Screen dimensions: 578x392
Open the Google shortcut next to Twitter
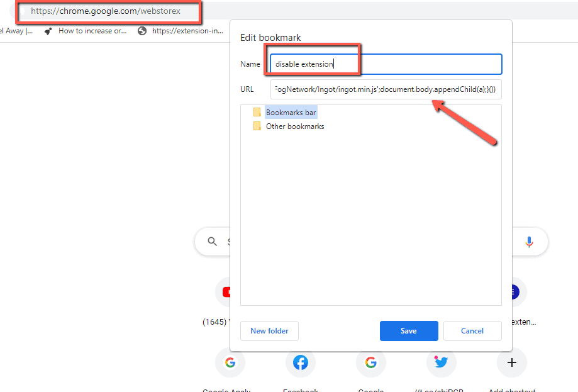[x=371, y=362]
